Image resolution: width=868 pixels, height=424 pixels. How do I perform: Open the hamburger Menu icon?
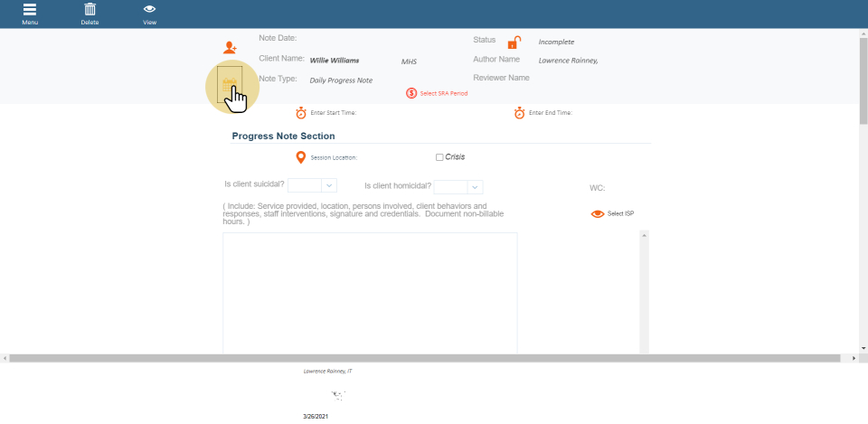click(31, 10)
